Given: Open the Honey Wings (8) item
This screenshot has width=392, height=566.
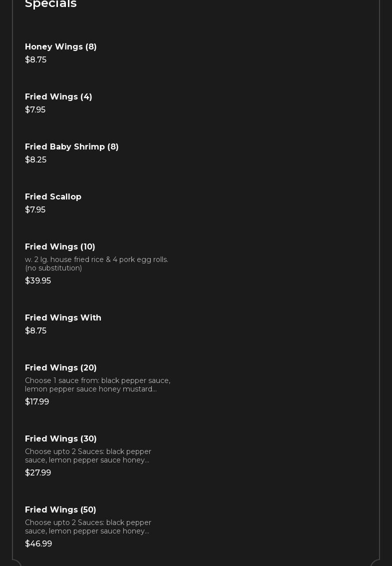Looking at the screenshot, I should [61, 47].
